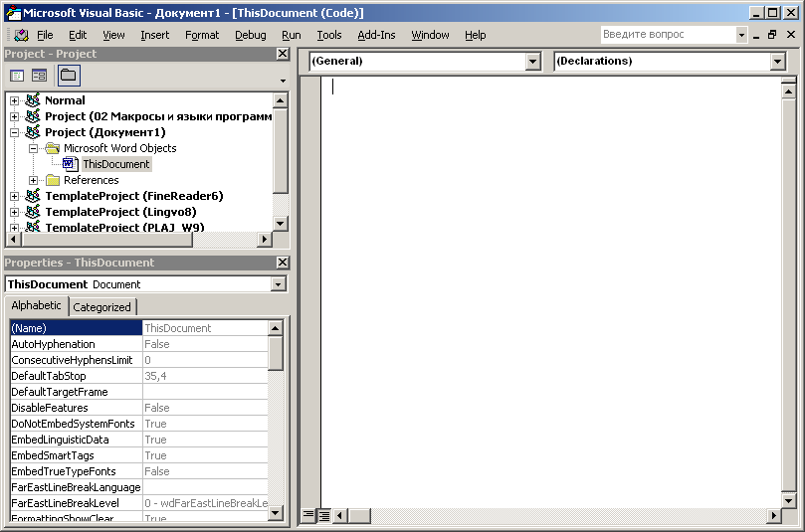This screenshot has height=532, width=805.
Task: Expand TemplateProject (FineReader6) node
Action: (14, 197)
